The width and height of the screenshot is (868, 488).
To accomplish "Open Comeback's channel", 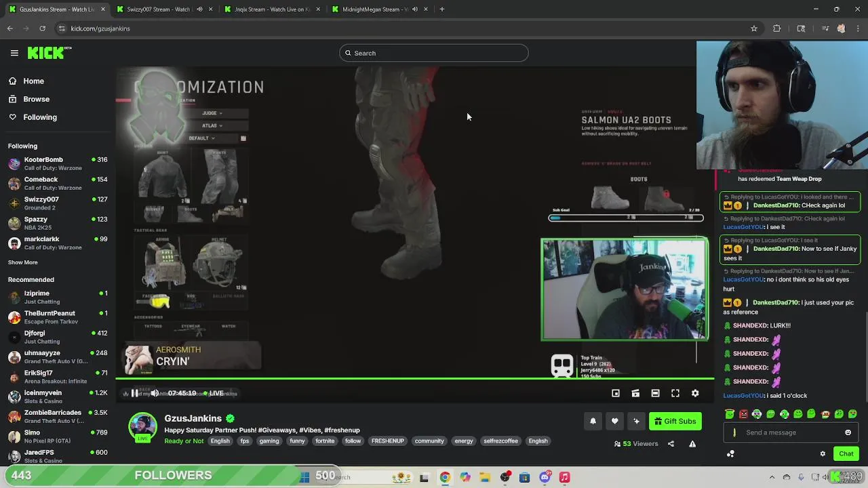I will tap(58, 183).
